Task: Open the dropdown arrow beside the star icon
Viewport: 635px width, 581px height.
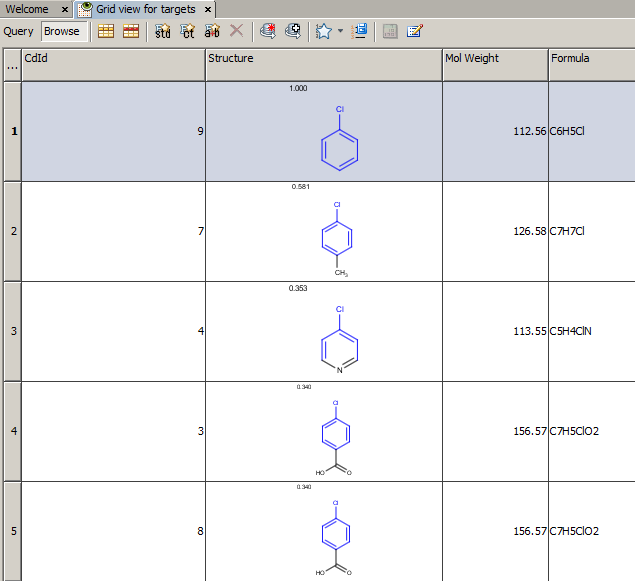Action: coord(340,31)
